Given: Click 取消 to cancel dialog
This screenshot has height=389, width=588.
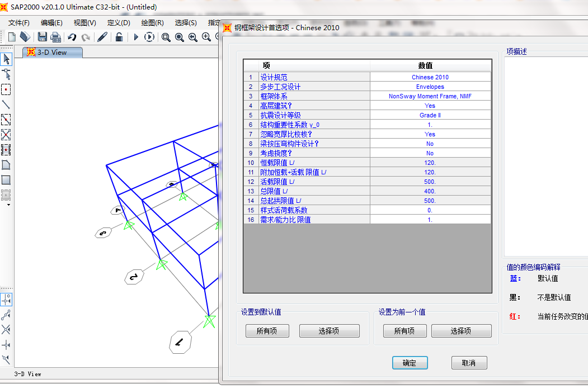Looking at the screenshot, I should (x=469, y=363).
